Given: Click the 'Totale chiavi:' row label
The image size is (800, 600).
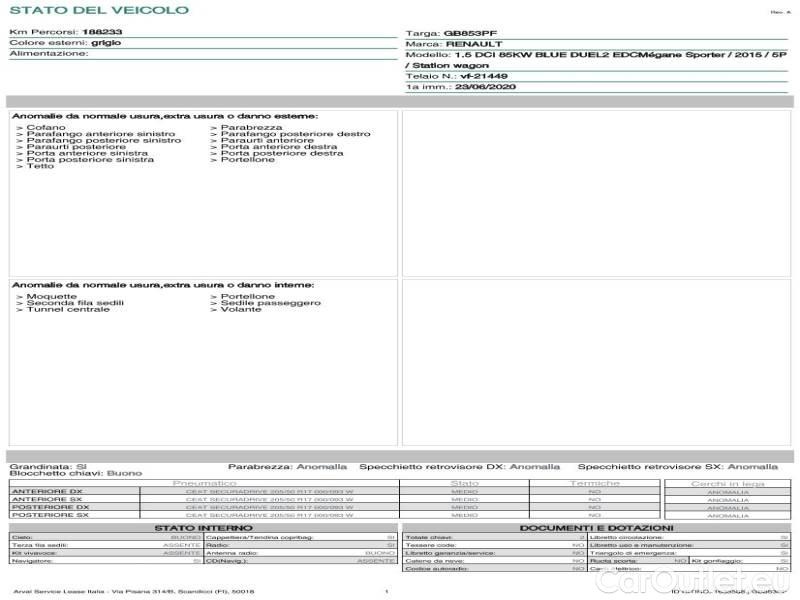Looking at the screenshot, I should click(429, 537).
